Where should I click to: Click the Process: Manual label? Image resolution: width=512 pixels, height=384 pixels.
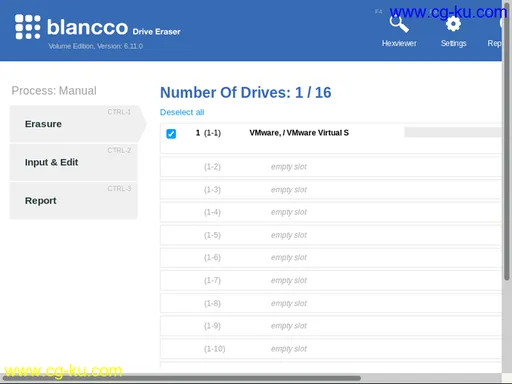(x=54, y=91)
